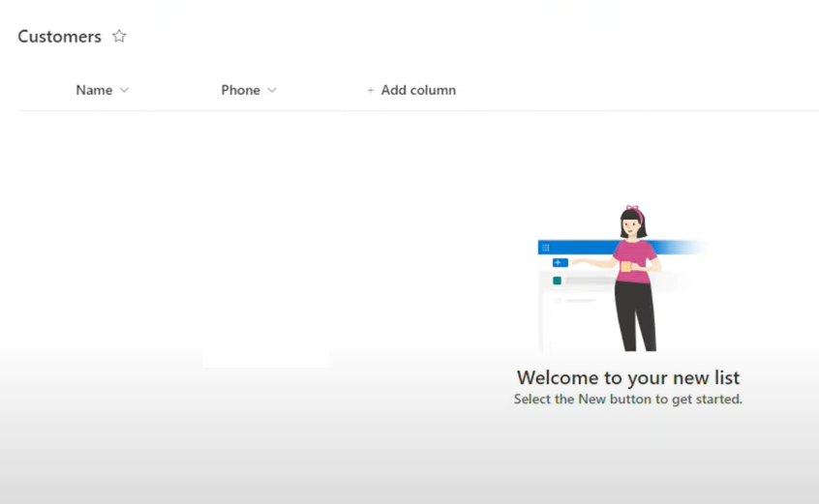Click the plus icon beside Add column
This screenshot has height=504, width=819.
(371, 90)
